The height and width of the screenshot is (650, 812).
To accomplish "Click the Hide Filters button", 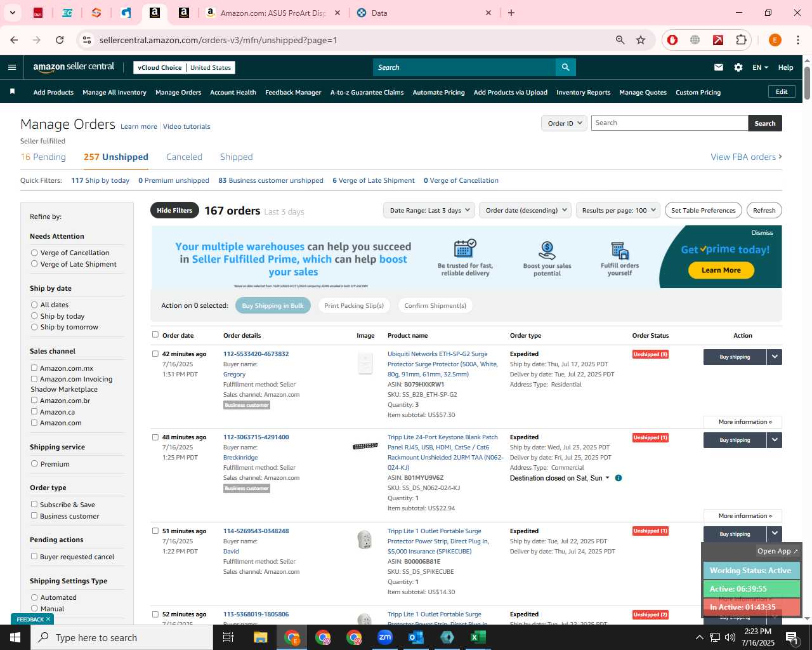I will pyautogui.click(x=174, y=210).
